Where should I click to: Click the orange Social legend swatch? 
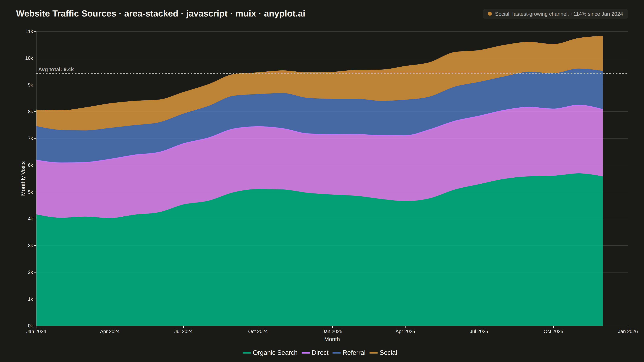click(374, 353)
